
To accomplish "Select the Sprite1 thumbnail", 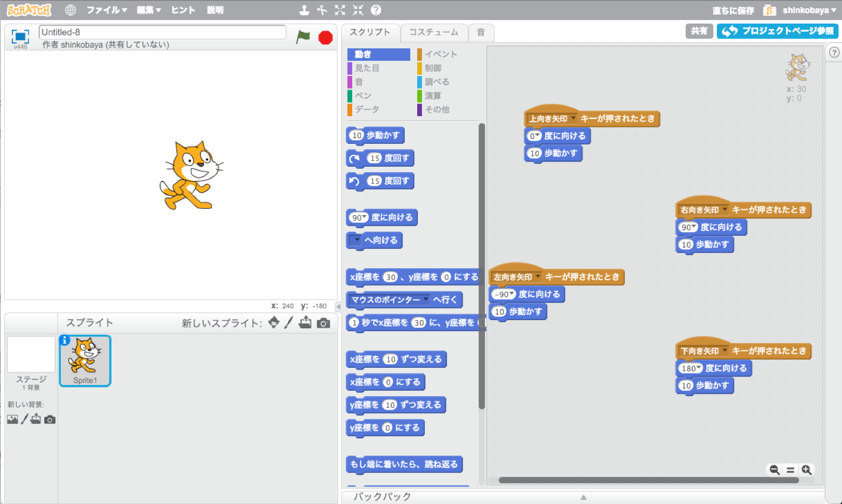I will (85, 361).
